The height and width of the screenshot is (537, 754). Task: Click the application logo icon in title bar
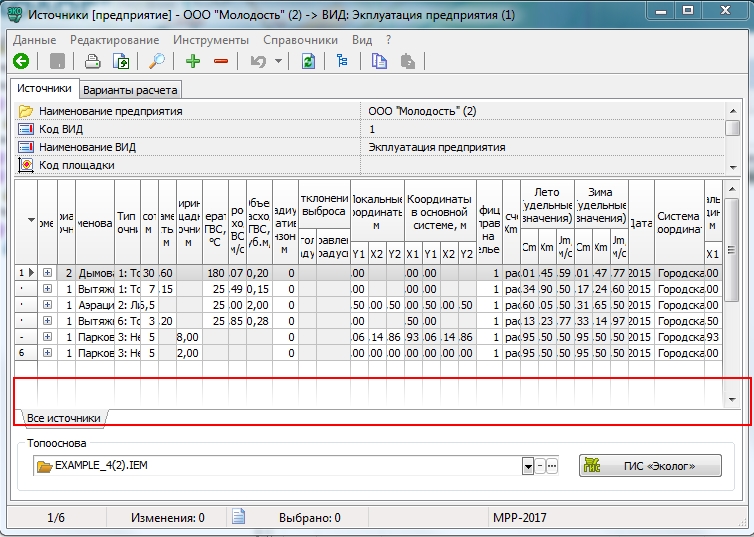pos(15,14)
